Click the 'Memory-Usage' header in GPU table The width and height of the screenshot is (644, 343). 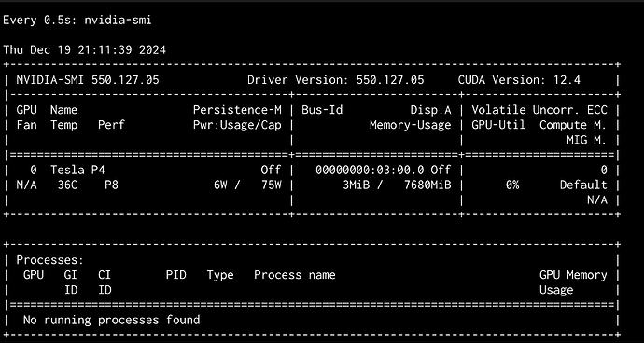click(x=411, y=125)
